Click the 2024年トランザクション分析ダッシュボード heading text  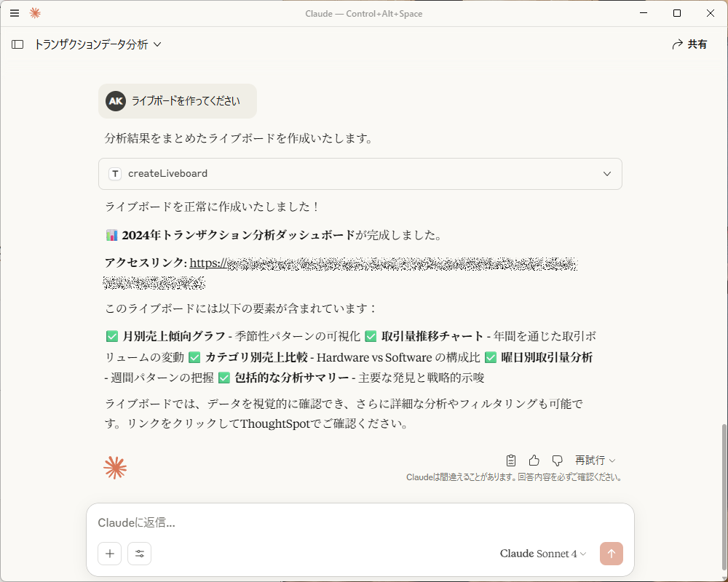coord(239,235)
